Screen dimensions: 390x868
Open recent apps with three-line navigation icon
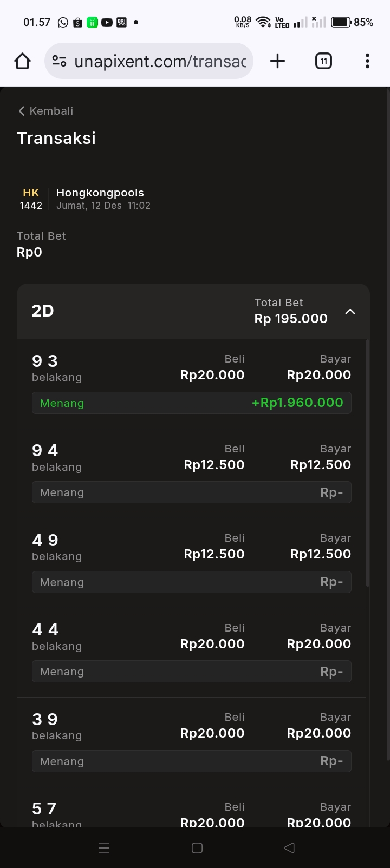pyautogui.click(x=104, y=848)
